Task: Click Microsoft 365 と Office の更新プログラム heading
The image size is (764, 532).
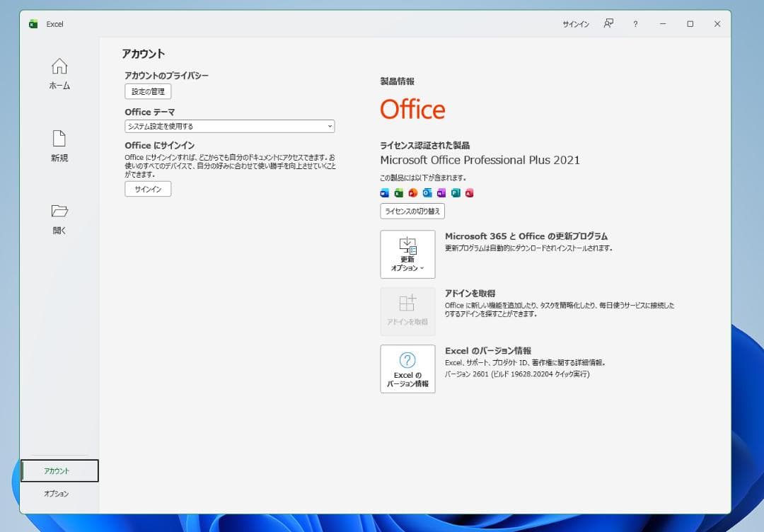Action: tap(526, 236)
